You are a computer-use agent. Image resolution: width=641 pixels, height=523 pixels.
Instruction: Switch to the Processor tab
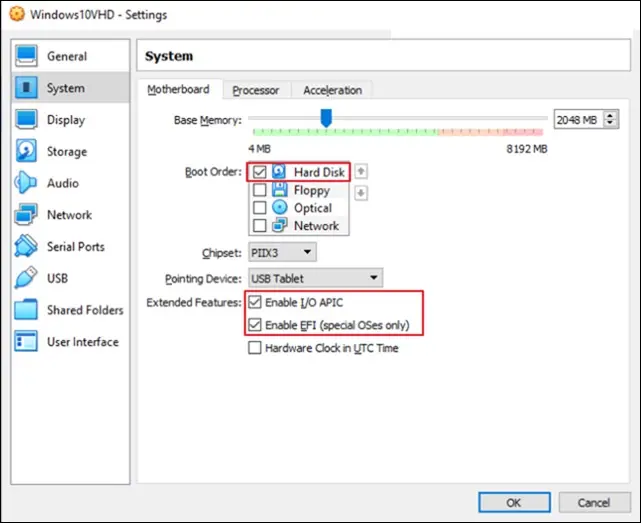coord(255,90)
